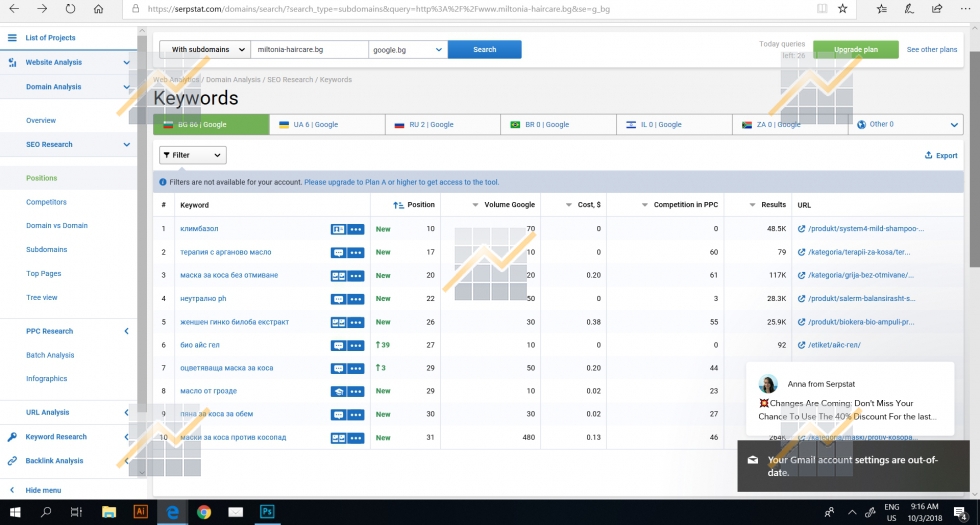Open Anna from Serpstat chat message
Viewport: 980px width, 525px height.
[x=850, y=399]
